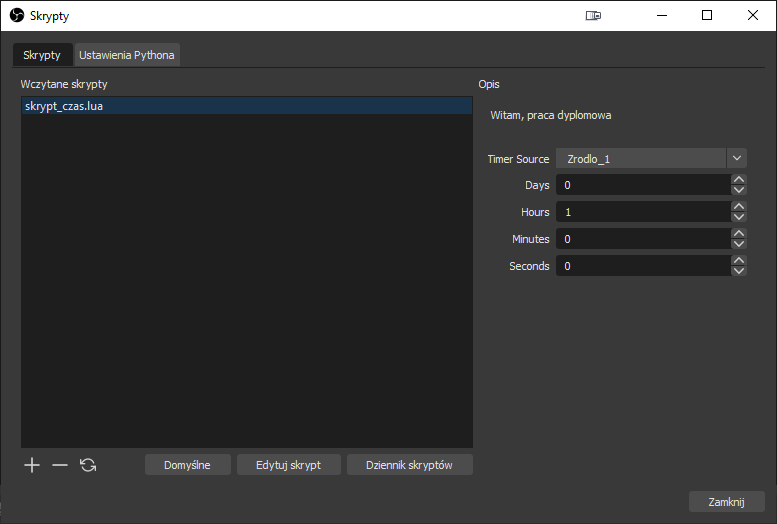Image resolution: width=777 pixels, height=524 pixels.
Task: Focus the Days input field
Action: 643,185
